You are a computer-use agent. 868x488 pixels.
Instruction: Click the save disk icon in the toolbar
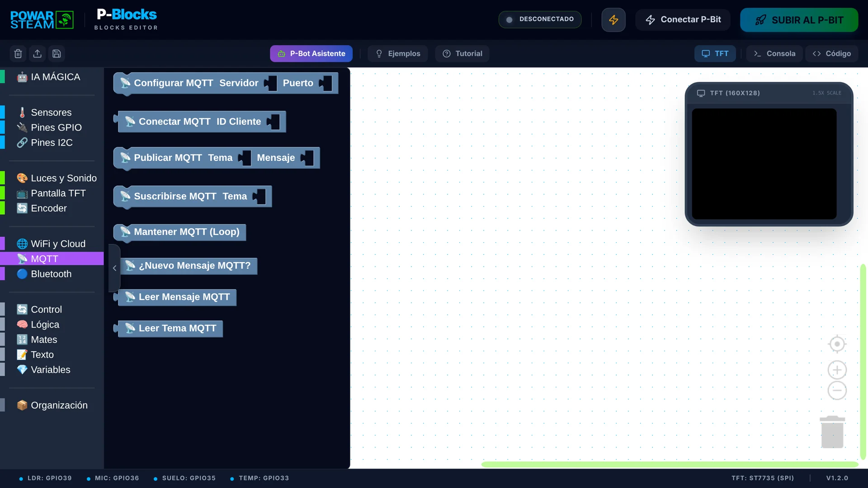click(57, 54)
